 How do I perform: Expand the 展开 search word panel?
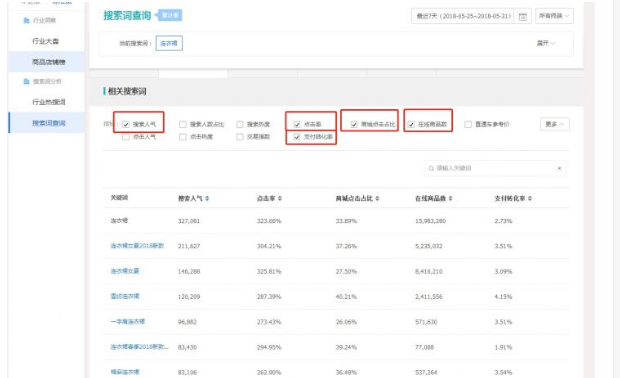546,43
